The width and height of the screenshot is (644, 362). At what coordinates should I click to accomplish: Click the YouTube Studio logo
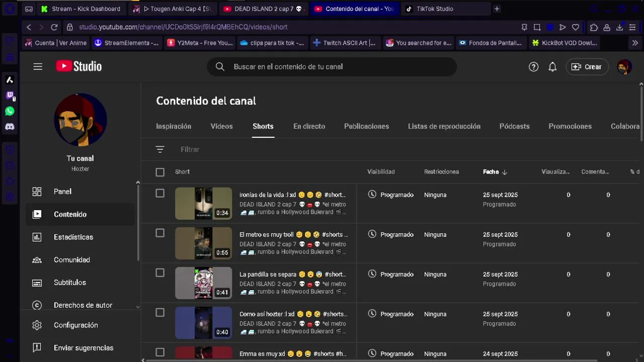click(78, 66)
